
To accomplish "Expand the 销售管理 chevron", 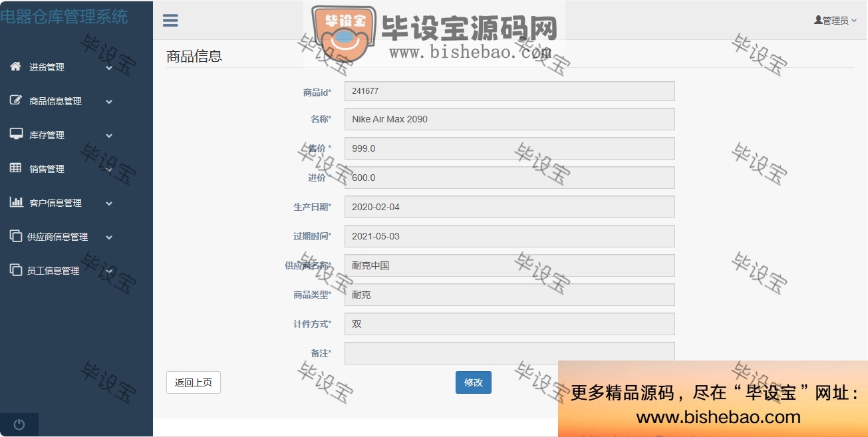I will (109, 169).
